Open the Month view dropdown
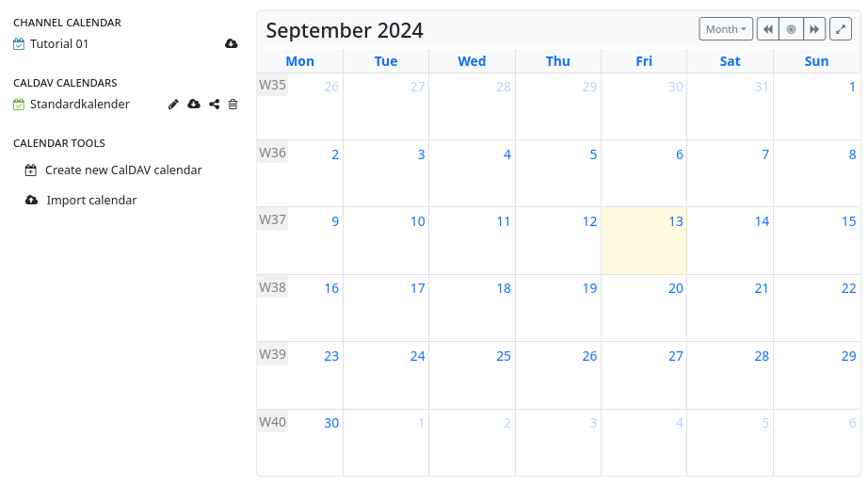868x486 pixels. (726, 29)
